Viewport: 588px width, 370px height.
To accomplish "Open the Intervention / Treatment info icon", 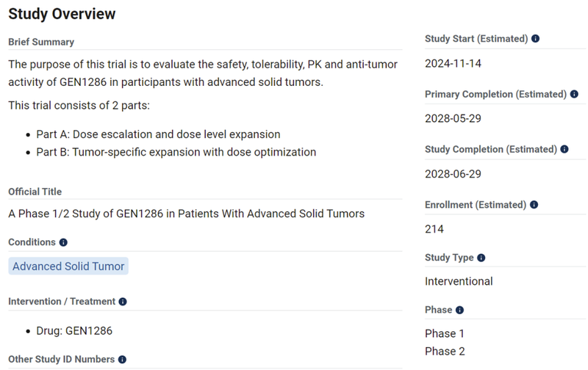I will [x=123, y=302].
